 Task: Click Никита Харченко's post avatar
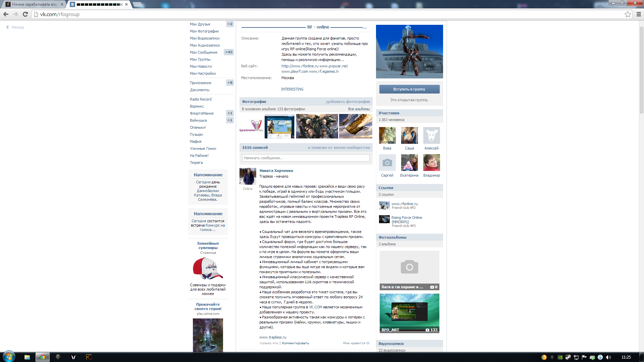pos(248,176)
